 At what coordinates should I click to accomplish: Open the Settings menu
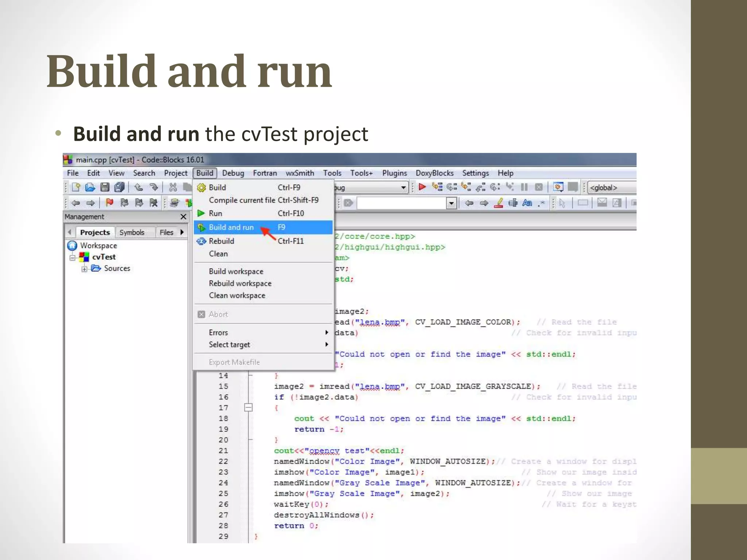475,173
